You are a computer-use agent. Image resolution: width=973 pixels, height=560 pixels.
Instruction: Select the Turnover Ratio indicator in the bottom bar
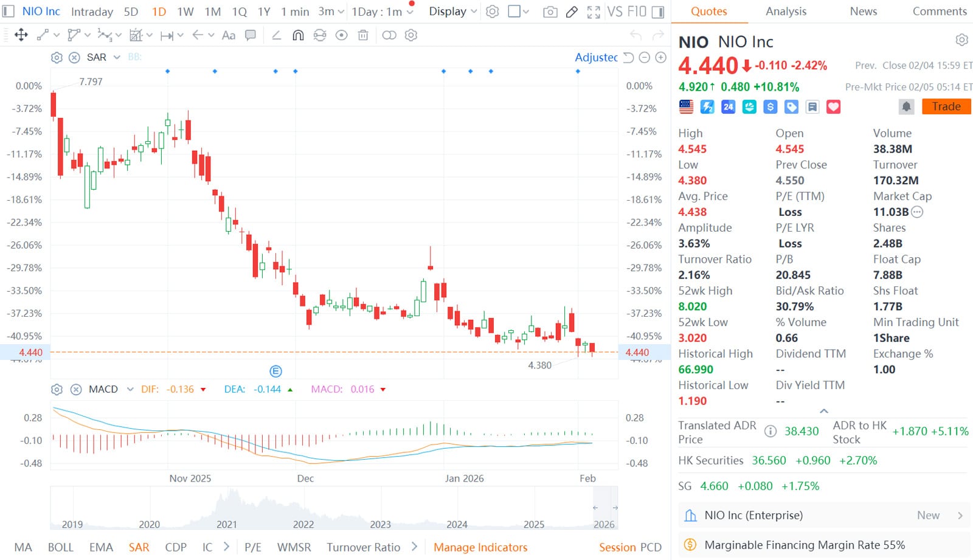pyautogui.click(x=362, y=547)
